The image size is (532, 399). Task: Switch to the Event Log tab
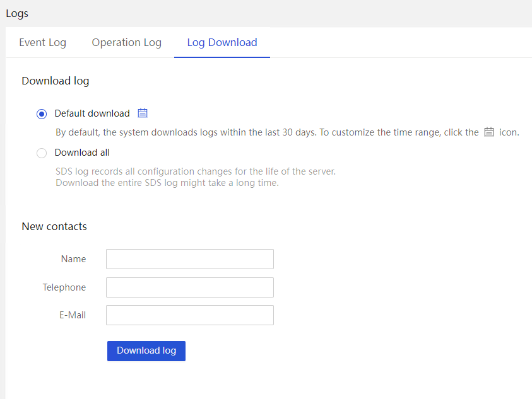point(43,42)
